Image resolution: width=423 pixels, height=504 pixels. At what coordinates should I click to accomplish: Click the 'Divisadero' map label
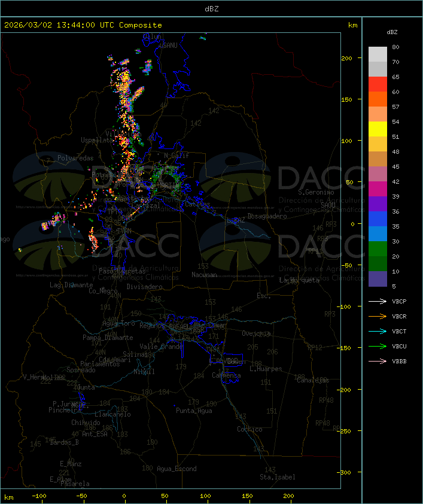(x=144, y=286)
